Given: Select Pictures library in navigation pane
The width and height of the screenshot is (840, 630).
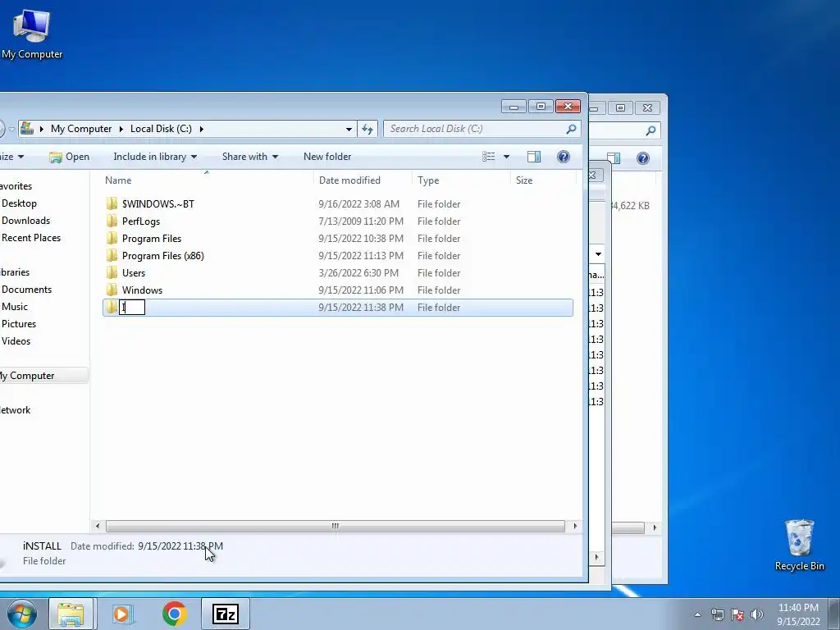Looking at the screenshot, I should (x=19, y=323).
